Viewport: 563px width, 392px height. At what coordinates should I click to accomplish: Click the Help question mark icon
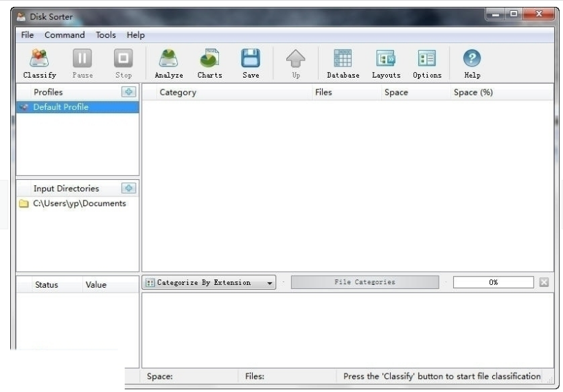click(x=472, y=59)
